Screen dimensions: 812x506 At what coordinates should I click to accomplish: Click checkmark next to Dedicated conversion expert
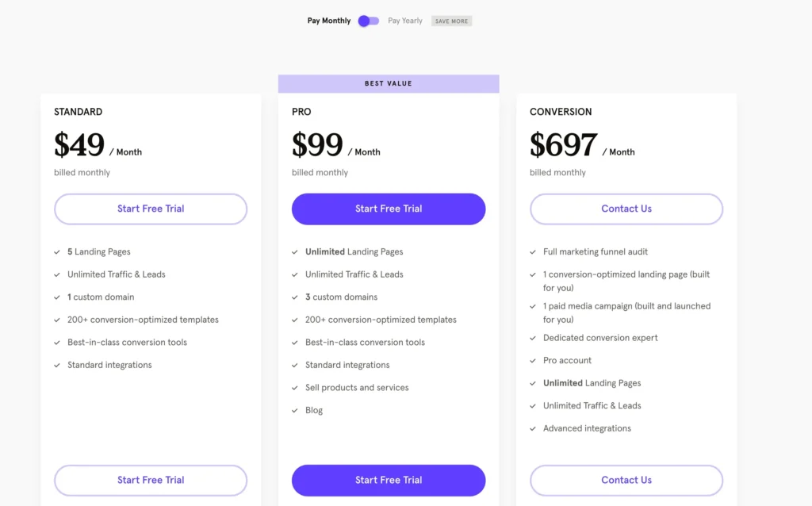(x=533, y=338)
